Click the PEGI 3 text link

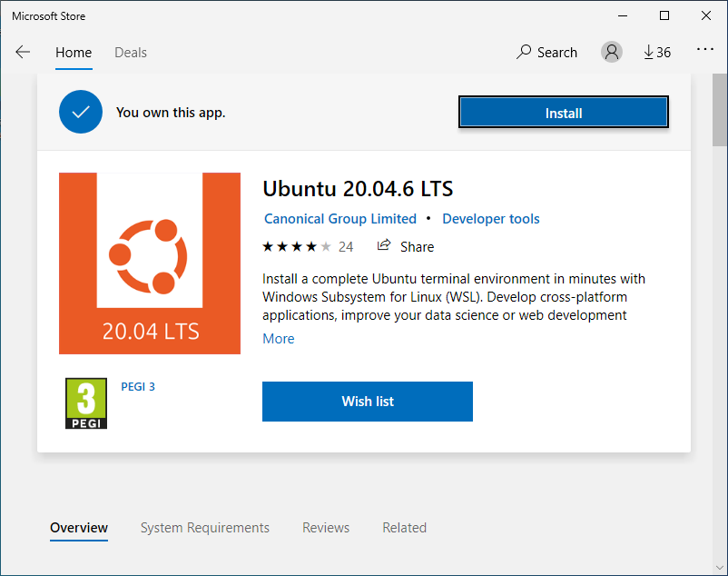pos(138,386)
